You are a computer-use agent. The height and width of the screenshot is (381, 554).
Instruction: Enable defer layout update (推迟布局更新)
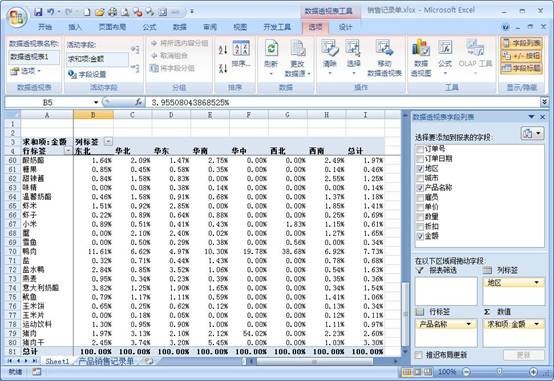click(419, 355)
